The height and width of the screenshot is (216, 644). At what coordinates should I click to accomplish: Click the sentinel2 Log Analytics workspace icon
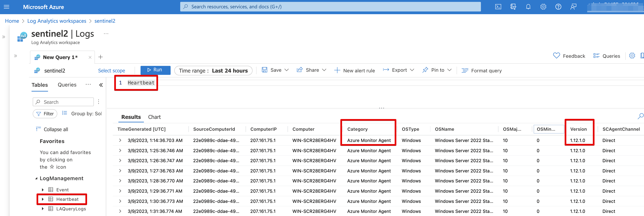(x=22, y=37)
